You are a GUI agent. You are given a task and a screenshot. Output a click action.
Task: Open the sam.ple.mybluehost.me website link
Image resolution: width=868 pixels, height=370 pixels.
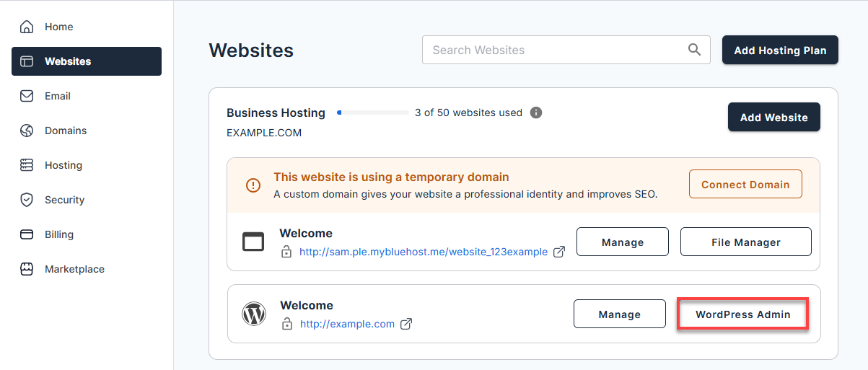[424, 252]
